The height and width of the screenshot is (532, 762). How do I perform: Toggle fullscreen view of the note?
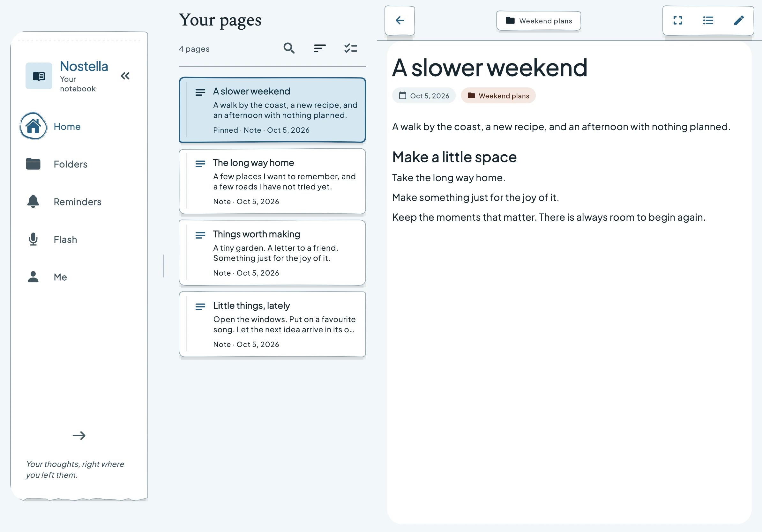click(x=678, y=20)
